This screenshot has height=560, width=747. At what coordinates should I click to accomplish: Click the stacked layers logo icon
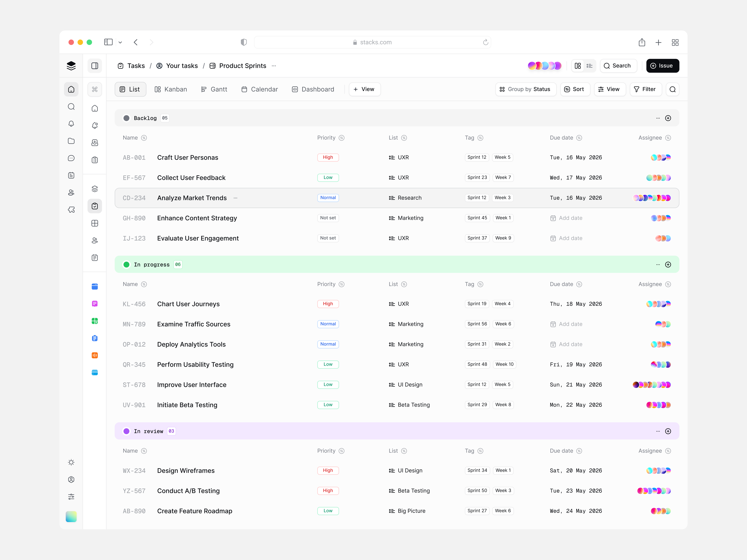click(x=71, y=66)
